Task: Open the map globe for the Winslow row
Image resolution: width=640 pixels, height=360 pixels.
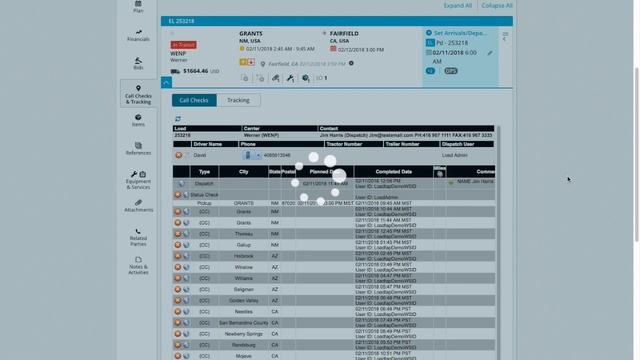Action: point(186,267)
